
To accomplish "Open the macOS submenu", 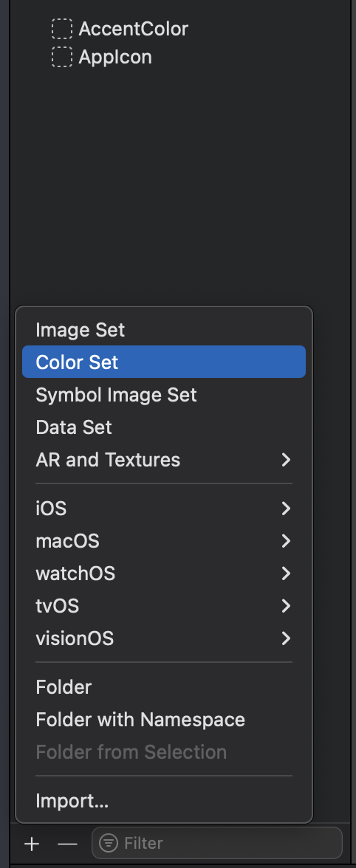I will (164, 541).
